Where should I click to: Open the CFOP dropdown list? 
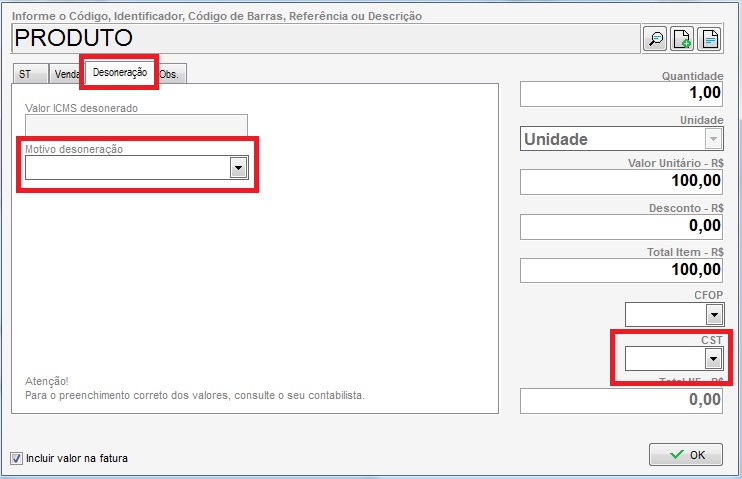[713, 315]
